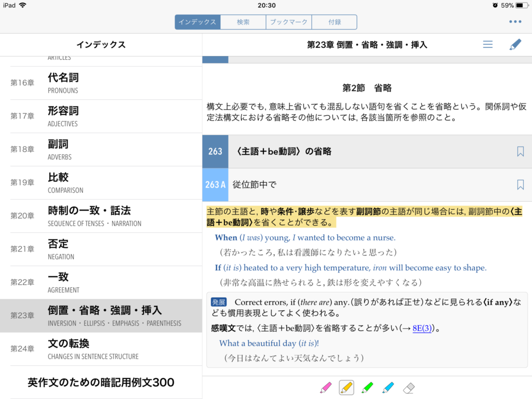Open chapter 24 文の転換 in index

tap(101, 349)
